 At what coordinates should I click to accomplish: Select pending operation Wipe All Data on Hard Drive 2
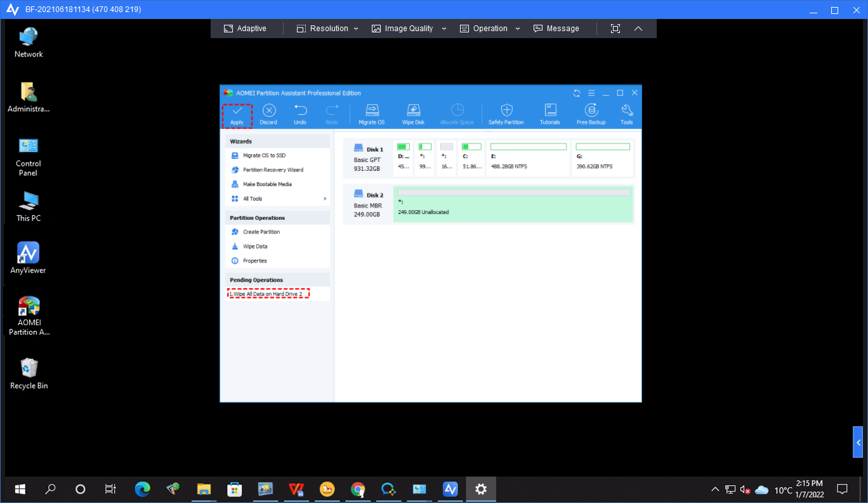coord(268,294)
